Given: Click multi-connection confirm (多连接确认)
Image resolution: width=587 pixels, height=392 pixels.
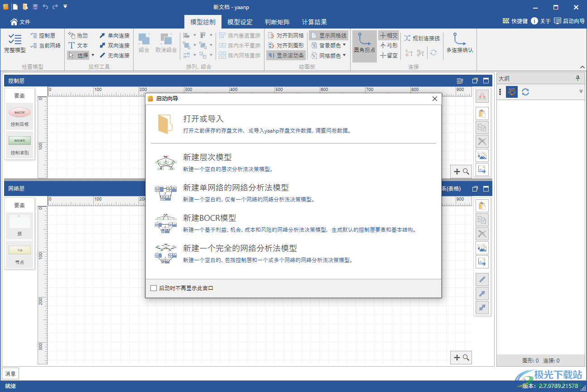Looking at the screenshot, I should [x=460, y=44].
